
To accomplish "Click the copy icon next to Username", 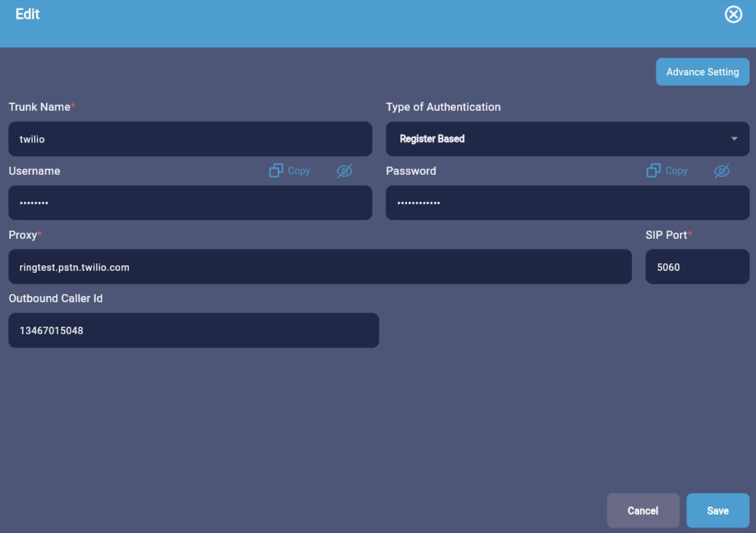I will [277, 171].
